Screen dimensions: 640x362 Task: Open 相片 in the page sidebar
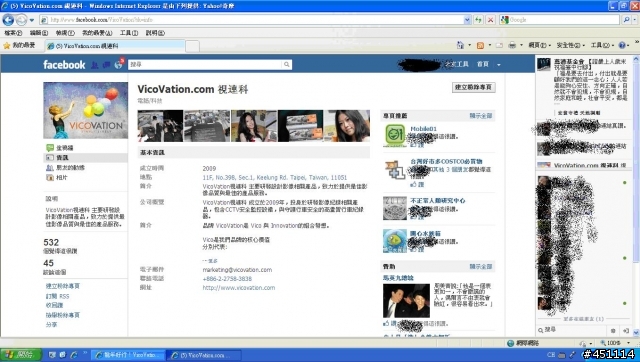61,178
